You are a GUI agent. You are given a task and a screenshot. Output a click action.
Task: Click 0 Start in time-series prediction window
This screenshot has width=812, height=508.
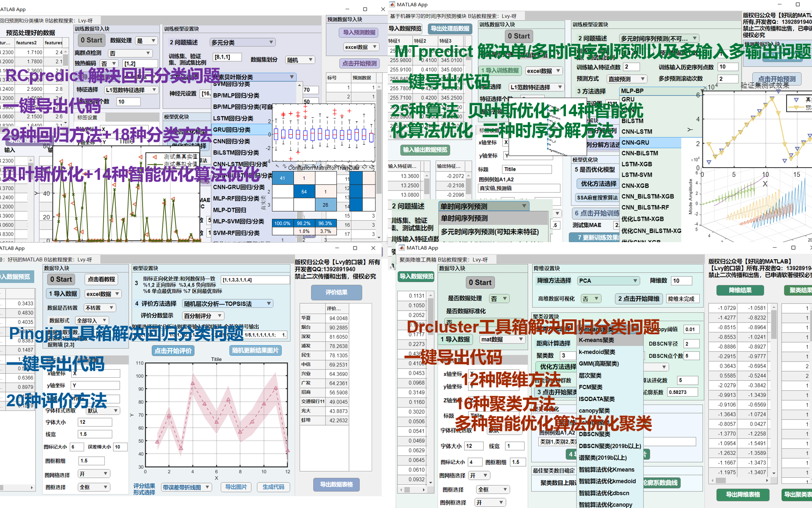[519, 36]
